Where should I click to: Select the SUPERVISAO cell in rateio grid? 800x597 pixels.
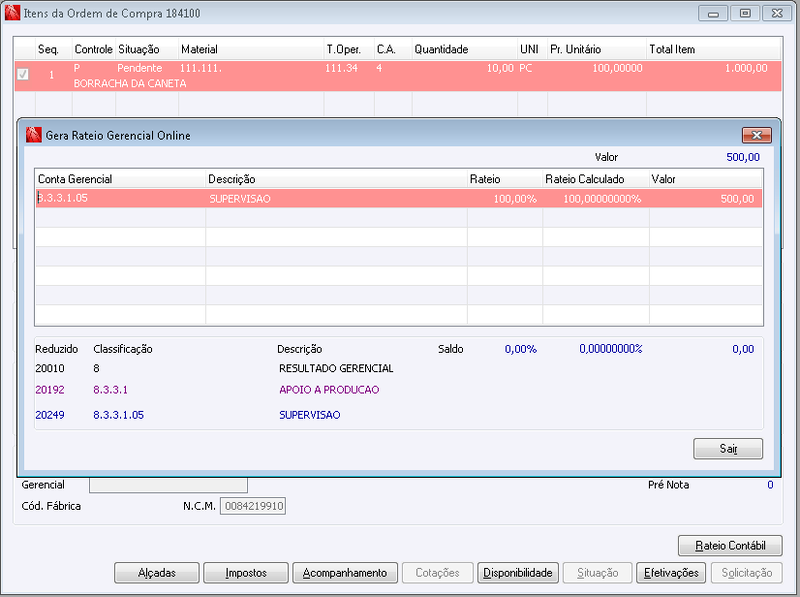(336, 198)
